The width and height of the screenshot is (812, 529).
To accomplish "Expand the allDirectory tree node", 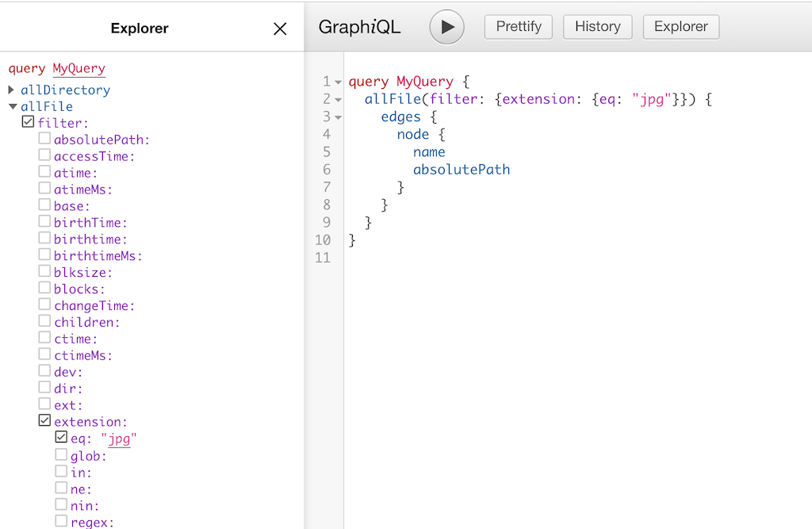I will 11,89.
